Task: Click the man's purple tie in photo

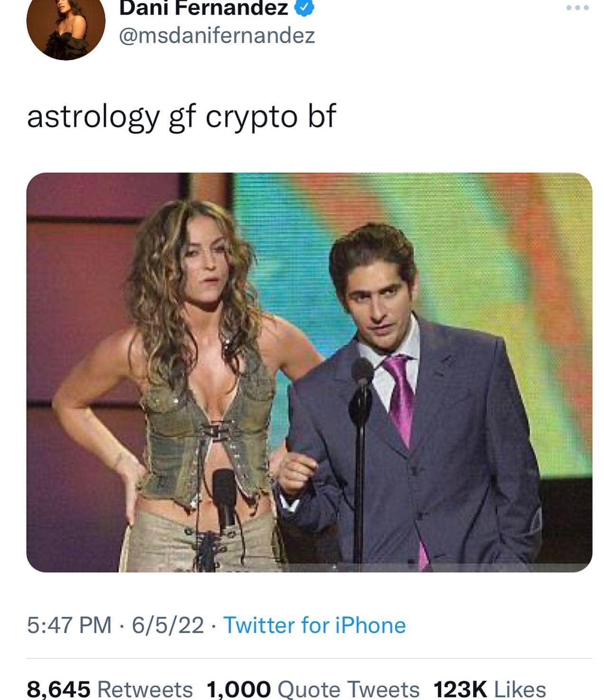Action: (x=400, y=394)
